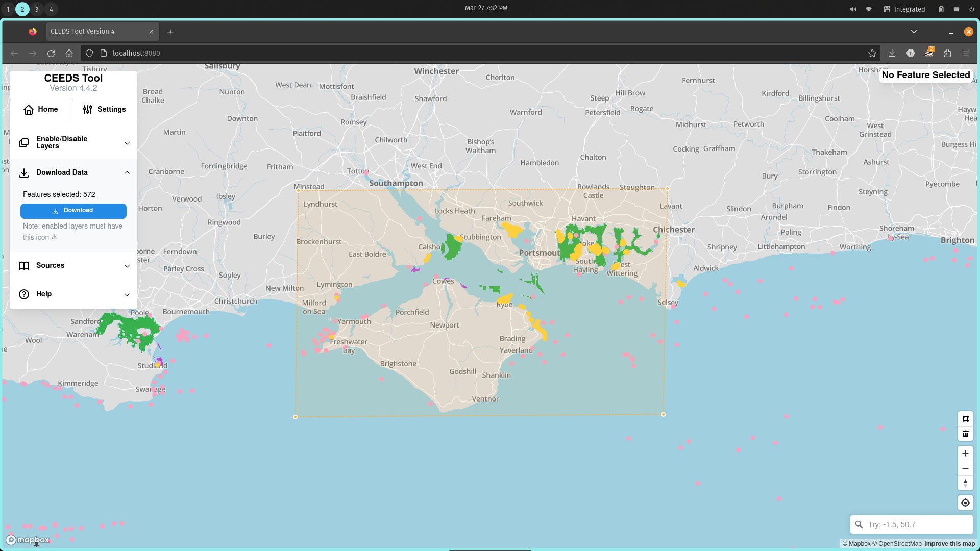Click the trash delete selection icon
The height and width of the screenshot is (551, 980).
tap(965, 434)
